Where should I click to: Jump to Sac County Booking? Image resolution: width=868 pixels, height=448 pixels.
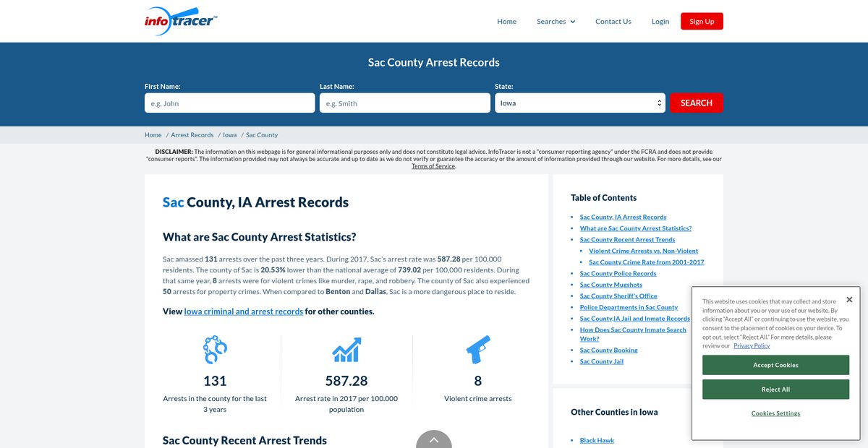click(608, 350)
